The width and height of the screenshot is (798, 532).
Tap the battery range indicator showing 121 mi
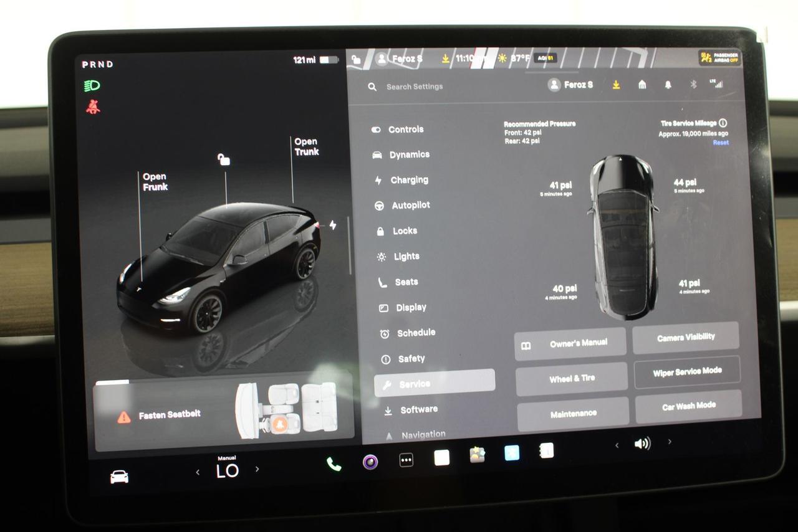pyautogui.click(x=316, y=60)
